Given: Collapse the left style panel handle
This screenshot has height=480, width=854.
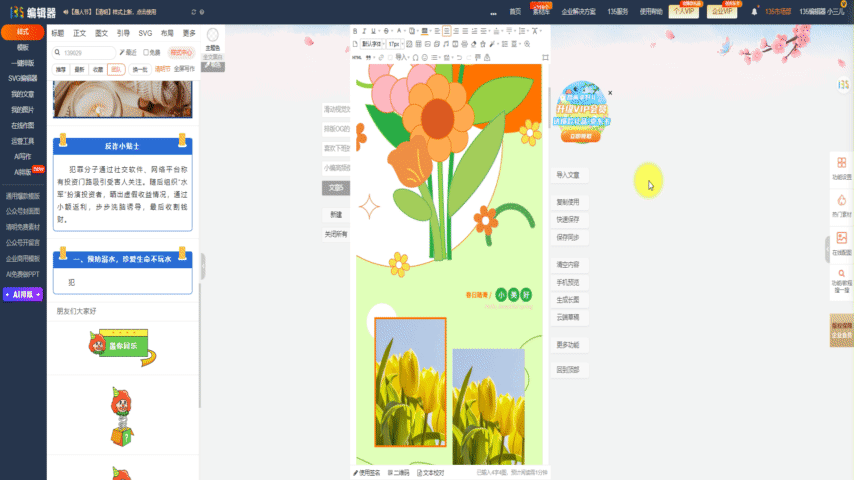Looking at the screenshot, I should (203, 266).
